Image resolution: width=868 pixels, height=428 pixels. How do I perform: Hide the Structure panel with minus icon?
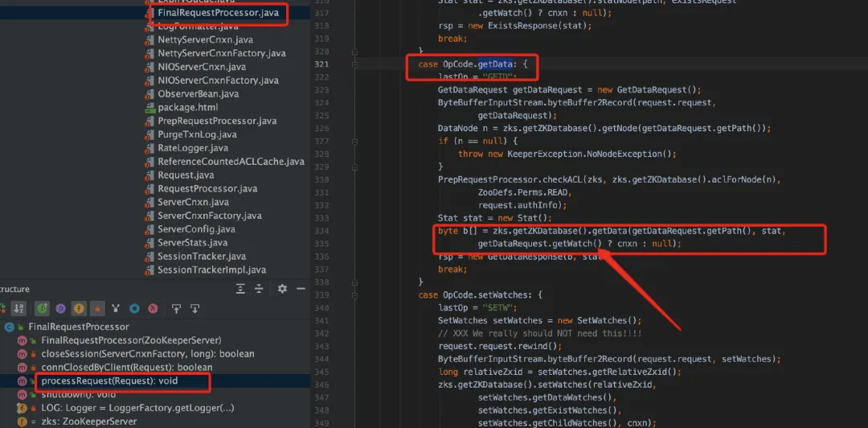pos(301,289)
